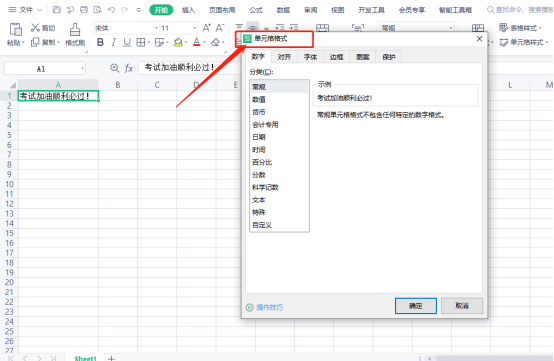Click the Borders grid icon
Image resolution: width=554 pixels, height=361 pixels.
tap(141, 42)
